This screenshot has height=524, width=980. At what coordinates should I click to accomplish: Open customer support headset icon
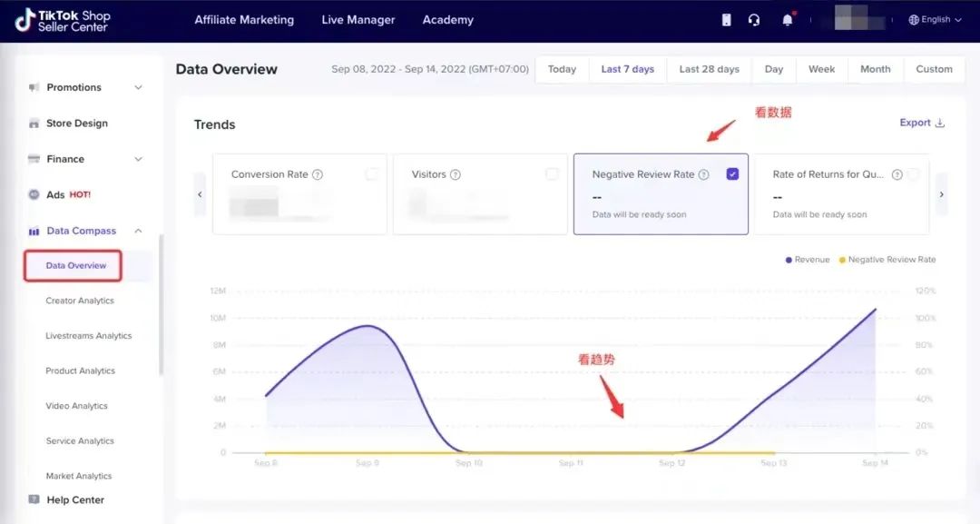pos(754,20)
